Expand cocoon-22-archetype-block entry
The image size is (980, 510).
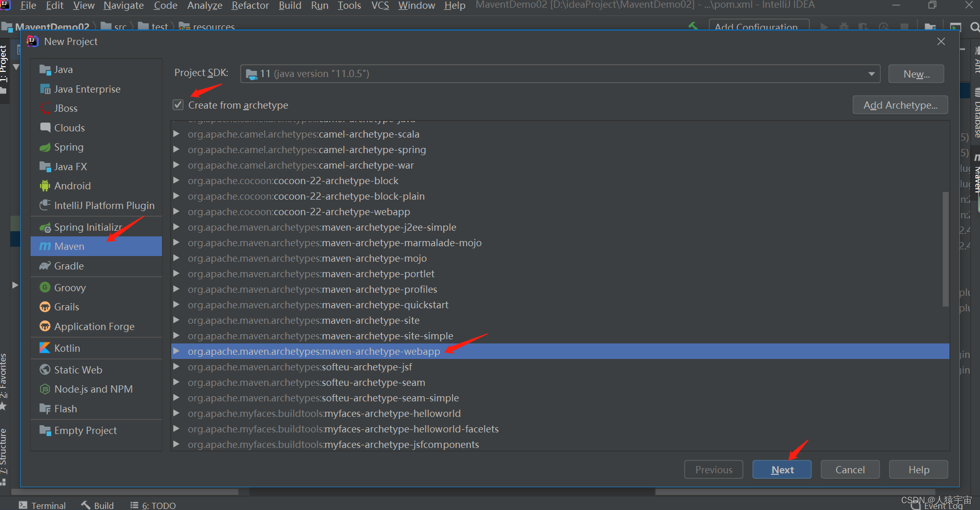176,181
